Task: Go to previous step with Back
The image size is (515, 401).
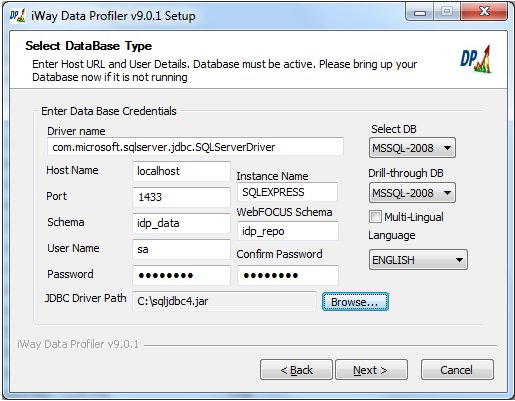Action: coord(296,370)
